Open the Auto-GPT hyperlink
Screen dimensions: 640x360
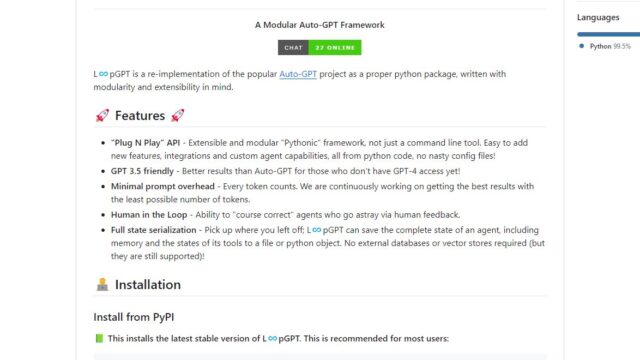tap(298, 74)
